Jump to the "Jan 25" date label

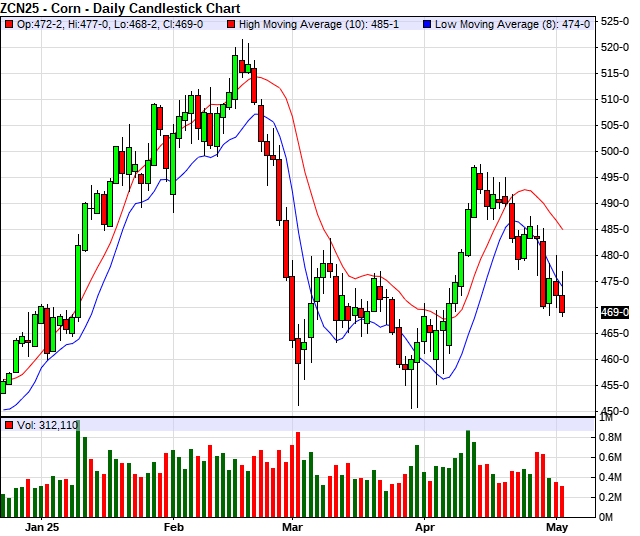point(42,526)
